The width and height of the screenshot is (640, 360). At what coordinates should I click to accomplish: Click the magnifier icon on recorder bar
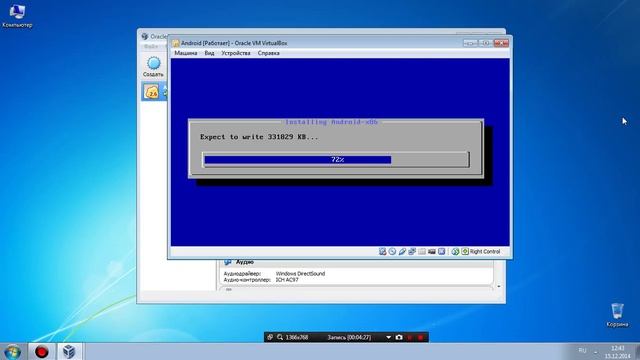click(280, 337)
